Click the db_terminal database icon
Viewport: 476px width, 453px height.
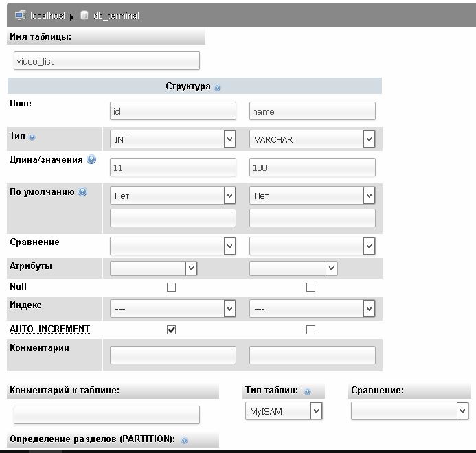84,14
